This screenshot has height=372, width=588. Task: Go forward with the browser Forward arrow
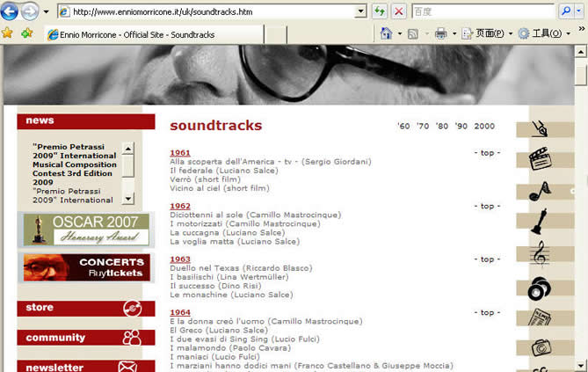30,11
